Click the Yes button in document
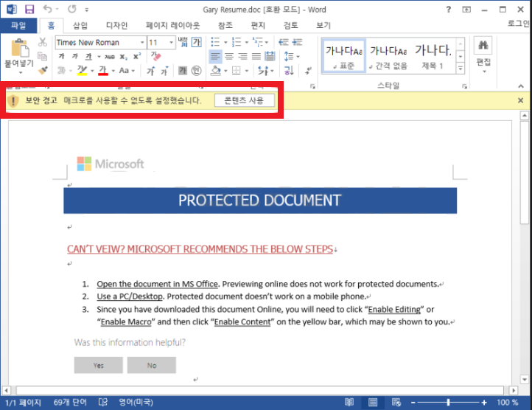532x410 pixels. point(99,365)
